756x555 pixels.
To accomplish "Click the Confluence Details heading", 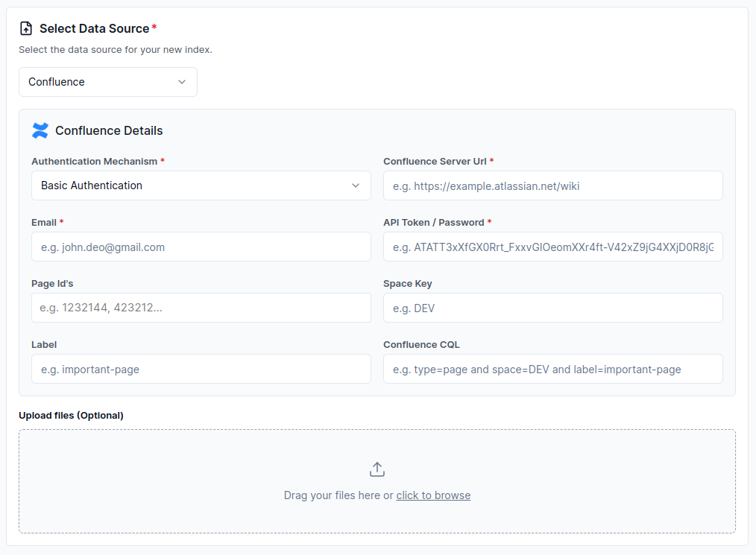I will coord(109,130).
